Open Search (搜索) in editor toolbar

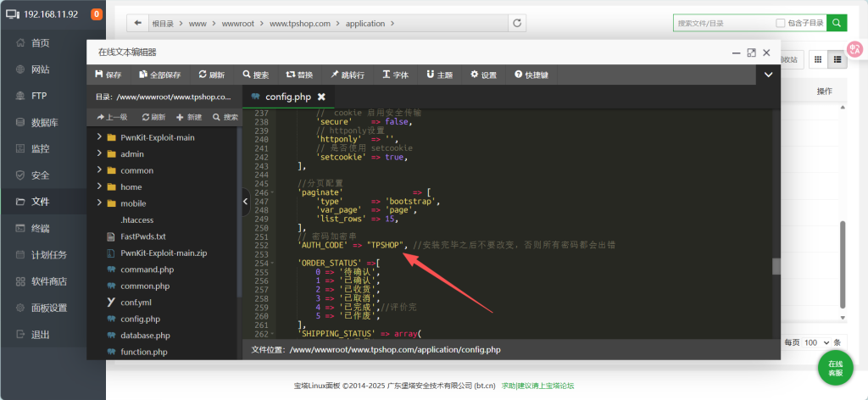point(256,75)
